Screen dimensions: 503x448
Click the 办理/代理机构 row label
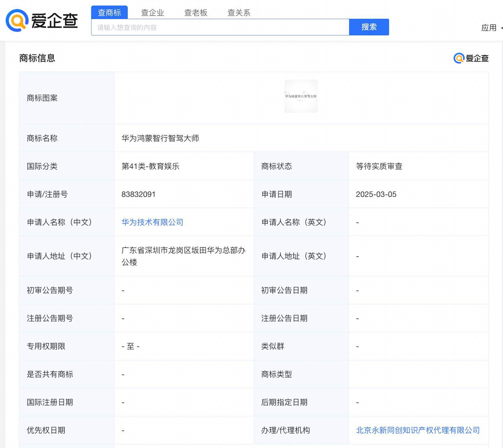285,430
